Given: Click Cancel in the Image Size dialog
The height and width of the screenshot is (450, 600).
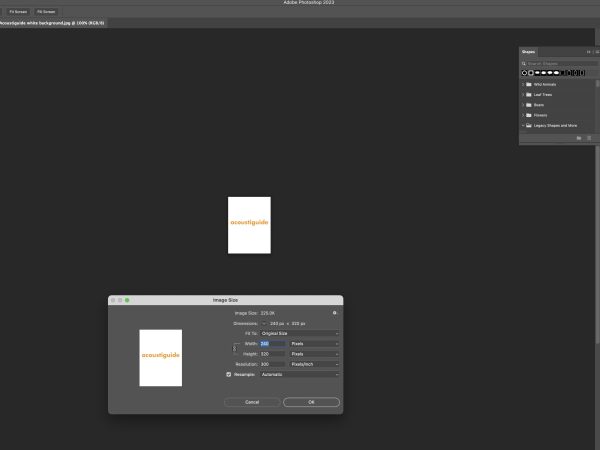Looking at the screenshot, I should pyautogui.click(x=252, y=402).
